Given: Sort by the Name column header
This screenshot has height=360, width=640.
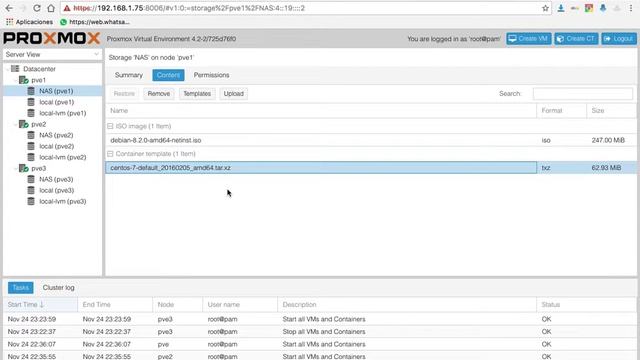Looking at the screenshot, I should point(321,111).
